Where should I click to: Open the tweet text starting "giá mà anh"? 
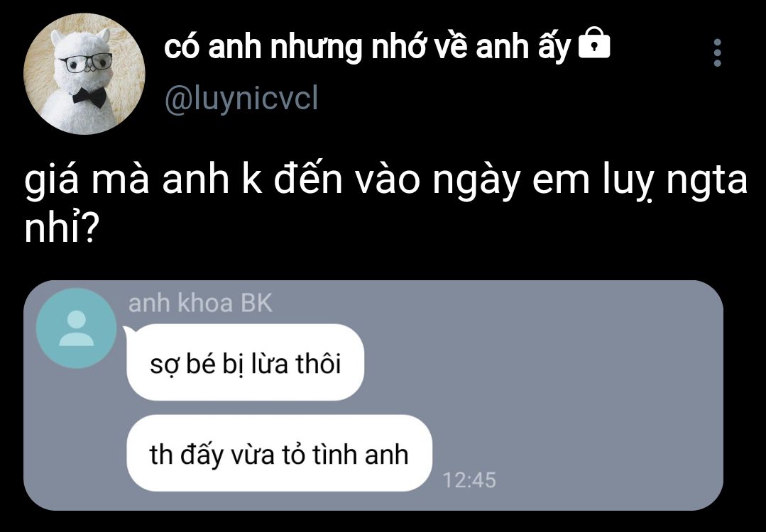pyautogui.click(x=386, y=203)
